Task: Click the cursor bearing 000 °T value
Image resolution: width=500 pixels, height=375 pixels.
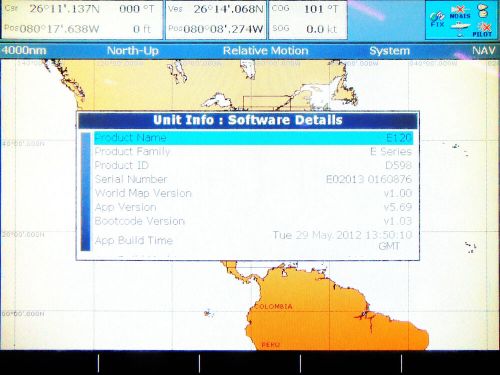Action: (x=137, y=9)
